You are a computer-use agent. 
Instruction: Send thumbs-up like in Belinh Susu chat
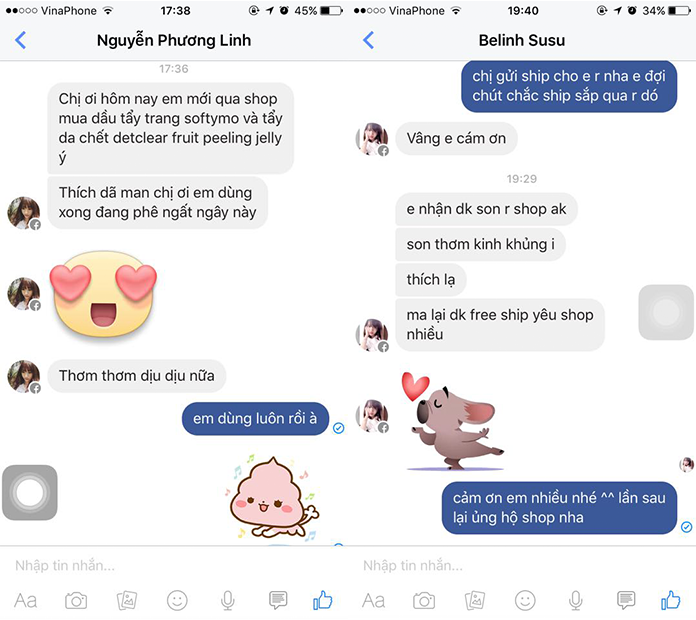point(671,600)
